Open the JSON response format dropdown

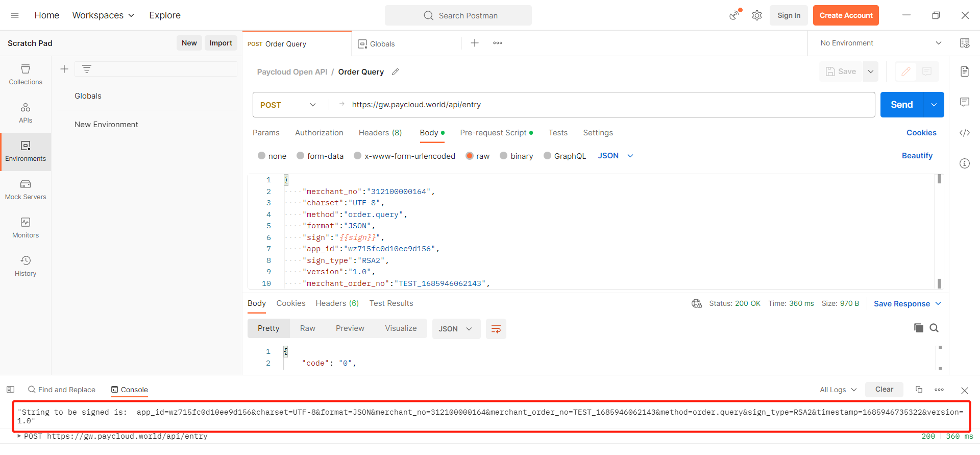pyautogui.click(x=456, y=329)
